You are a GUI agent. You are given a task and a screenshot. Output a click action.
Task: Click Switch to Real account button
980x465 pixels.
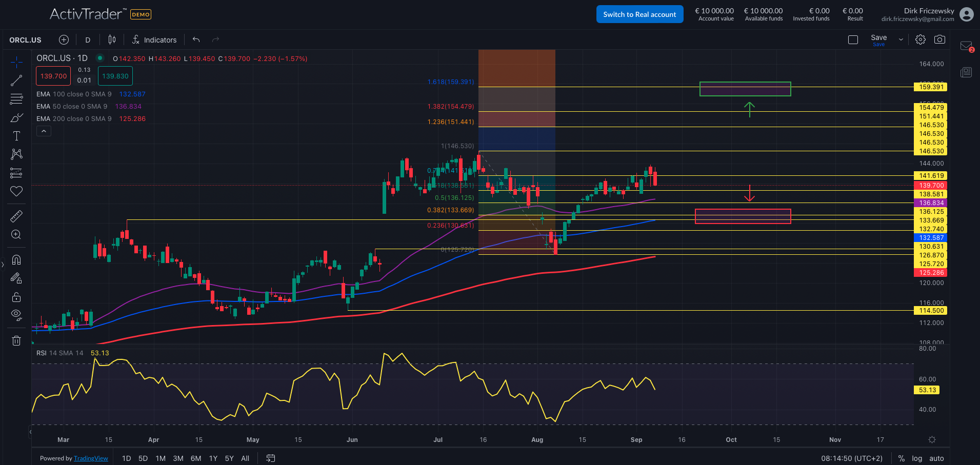click(639, 14)
